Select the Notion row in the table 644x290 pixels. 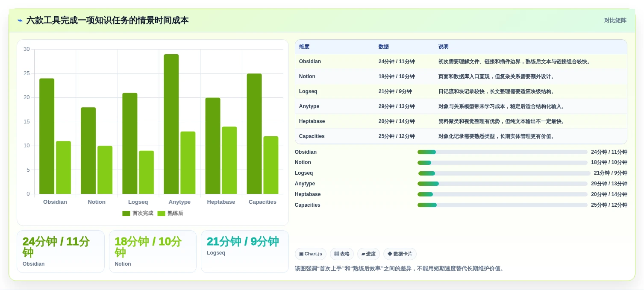click(461, 76)
